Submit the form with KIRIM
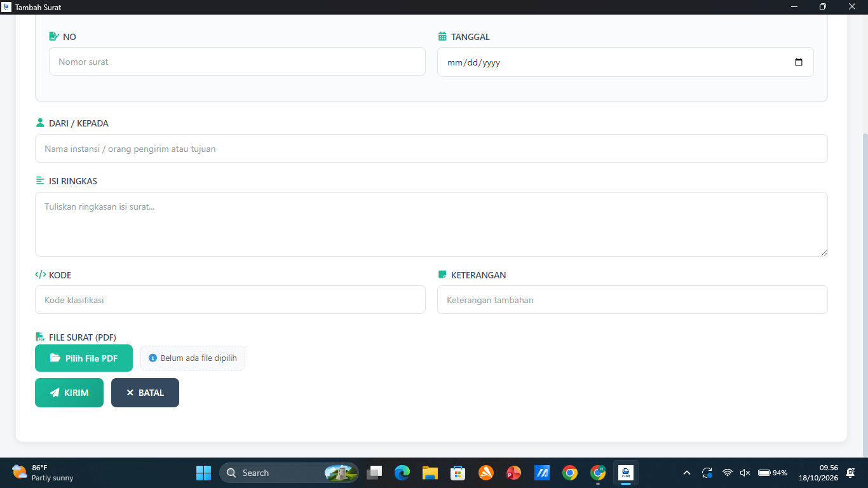 [x=69, y=393]
